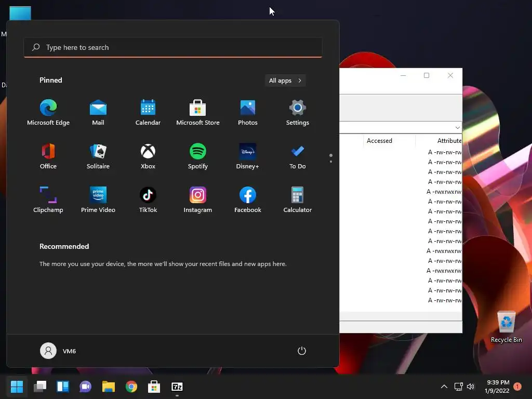Open the Calendar app
Screen dimensions: 532x399
point(148,113)
